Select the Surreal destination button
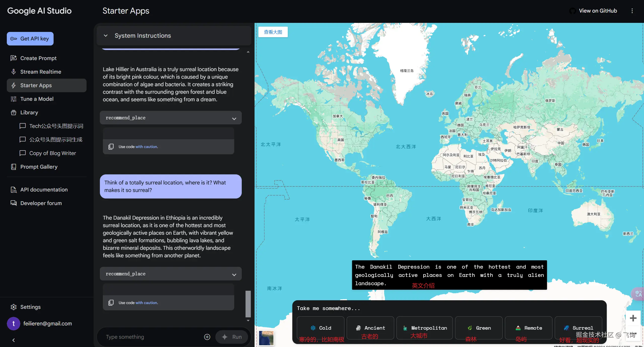 pos(578,328)
